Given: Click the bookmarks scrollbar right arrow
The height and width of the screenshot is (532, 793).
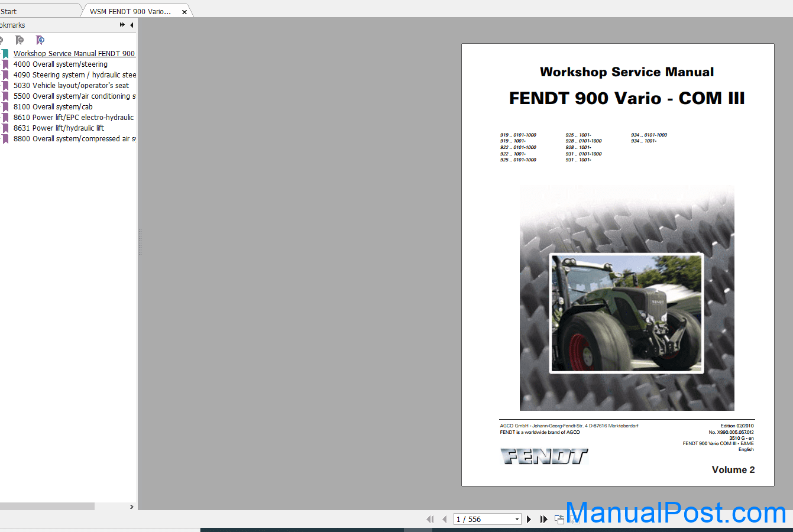Looking at the screenshot, I should coord(132,507).
